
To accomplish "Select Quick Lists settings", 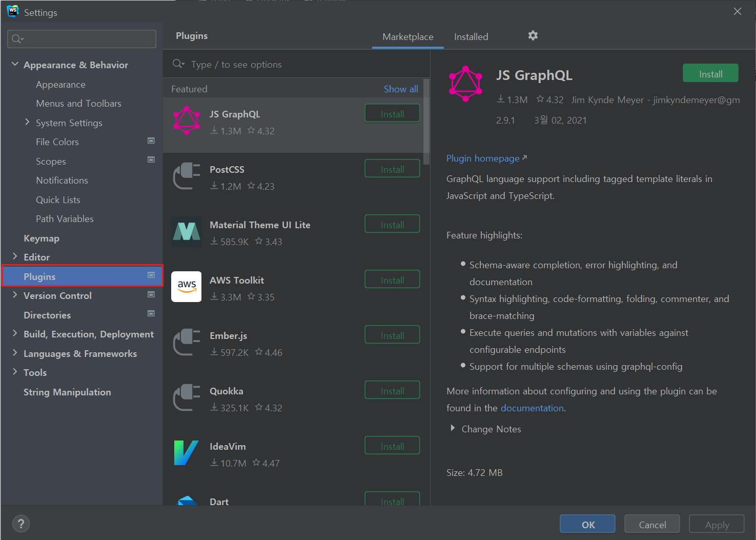I will (x=58, y=200).
